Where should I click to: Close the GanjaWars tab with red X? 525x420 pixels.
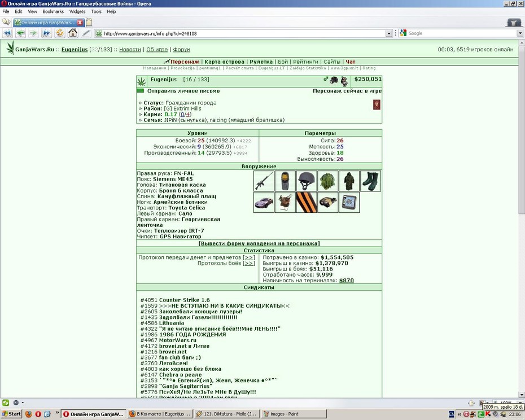tap(80, 23)
